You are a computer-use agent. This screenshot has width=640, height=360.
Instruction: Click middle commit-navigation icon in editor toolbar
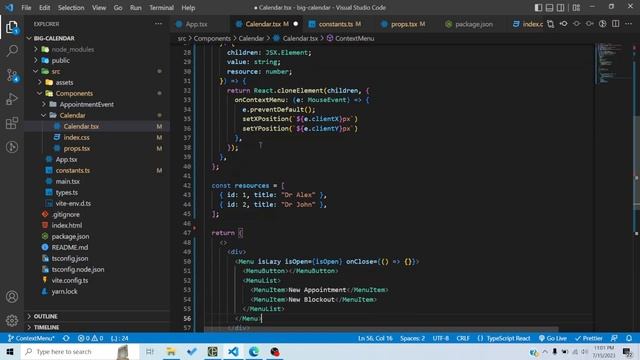tap(576, 24)
